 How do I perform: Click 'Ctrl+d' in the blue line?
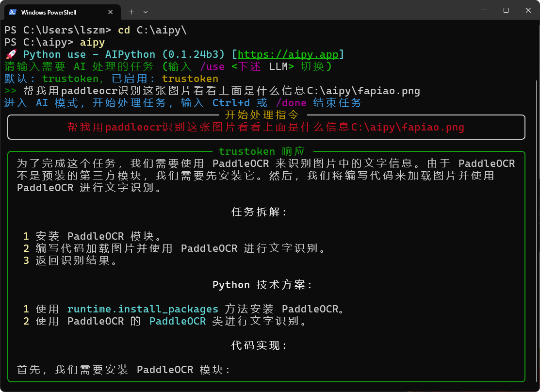(x=231, y=103)
